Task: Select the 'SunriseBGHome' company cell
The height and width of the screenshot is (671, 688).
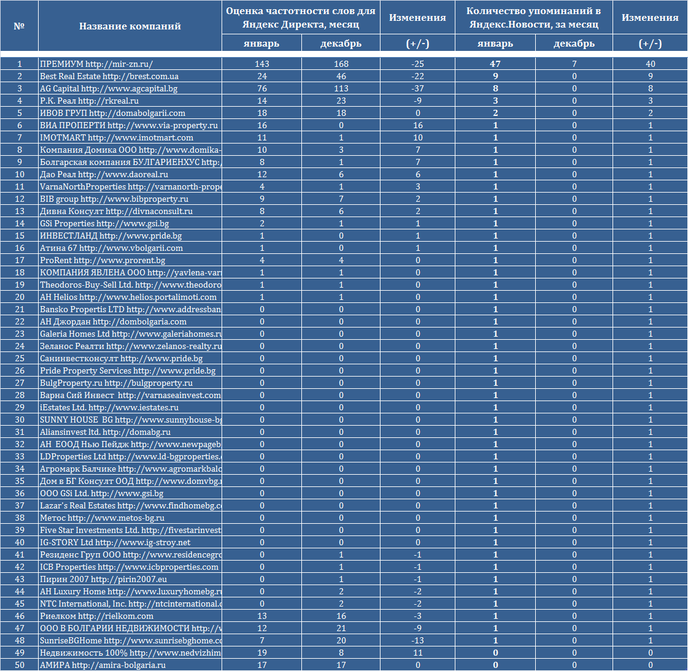Action: pyautogui.click(x=130, y=641)
